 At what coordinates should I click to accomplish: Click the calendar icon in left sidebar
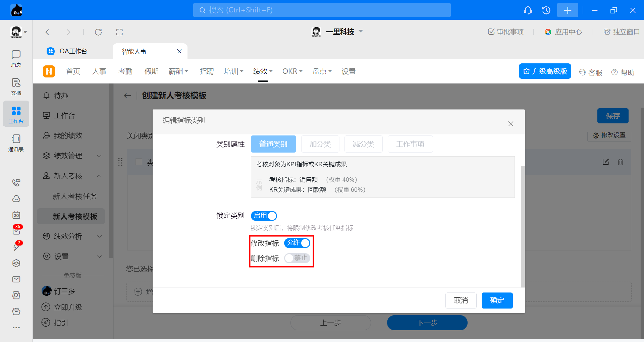[16, 215]
